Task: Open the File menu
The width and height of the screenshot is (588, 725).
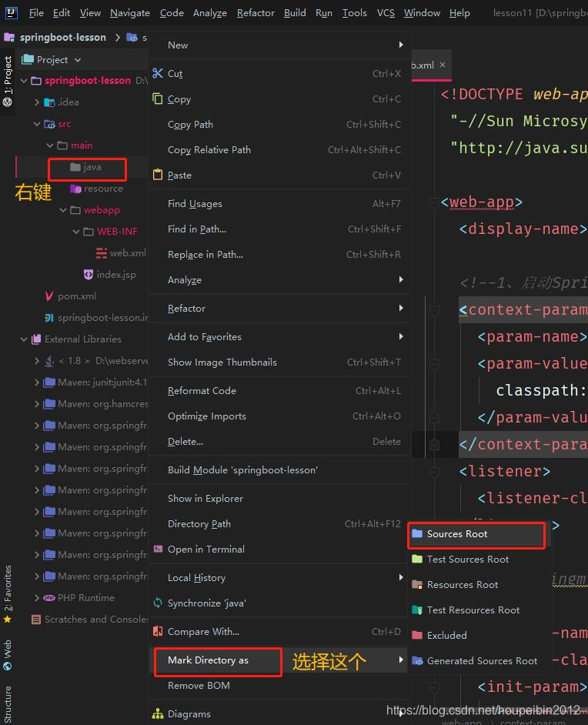Action: (36, 12)
